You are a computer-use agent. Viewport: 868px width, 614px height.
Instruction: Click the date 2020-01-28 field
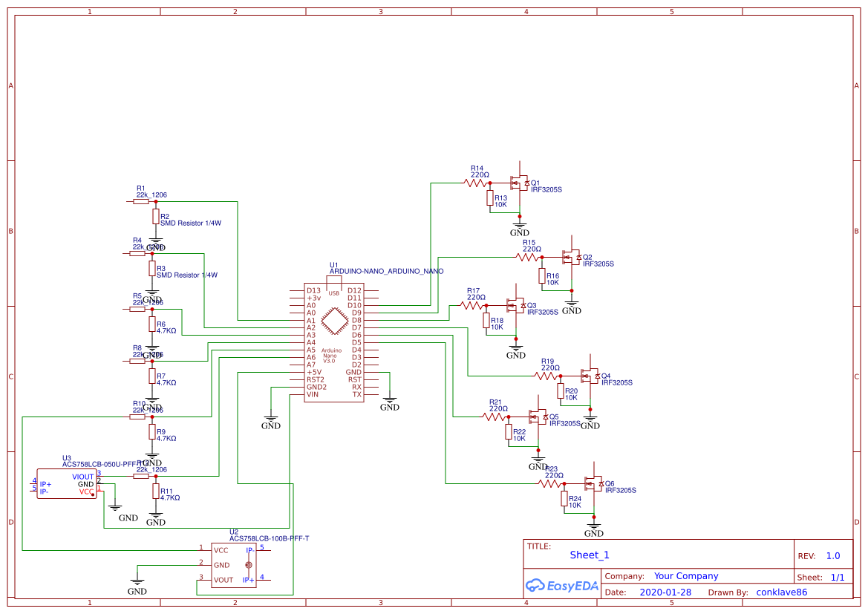coord(668,592)
